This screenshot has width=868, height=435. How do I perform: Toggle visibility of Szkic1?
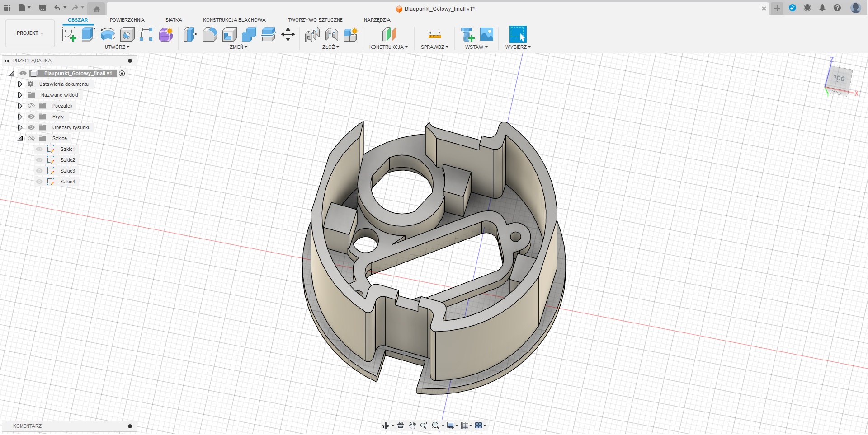tap(39, 149)
